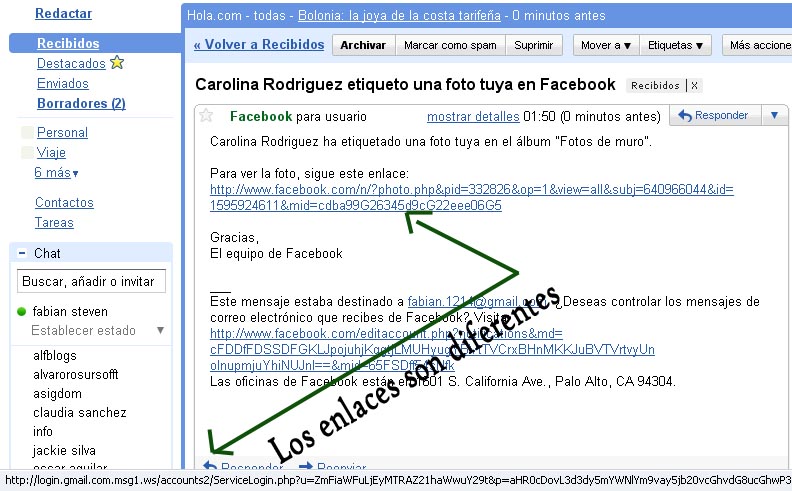The image size is (792, 491).
Task: Click the Suprimir delete button
Action: [x=534, y=45]
